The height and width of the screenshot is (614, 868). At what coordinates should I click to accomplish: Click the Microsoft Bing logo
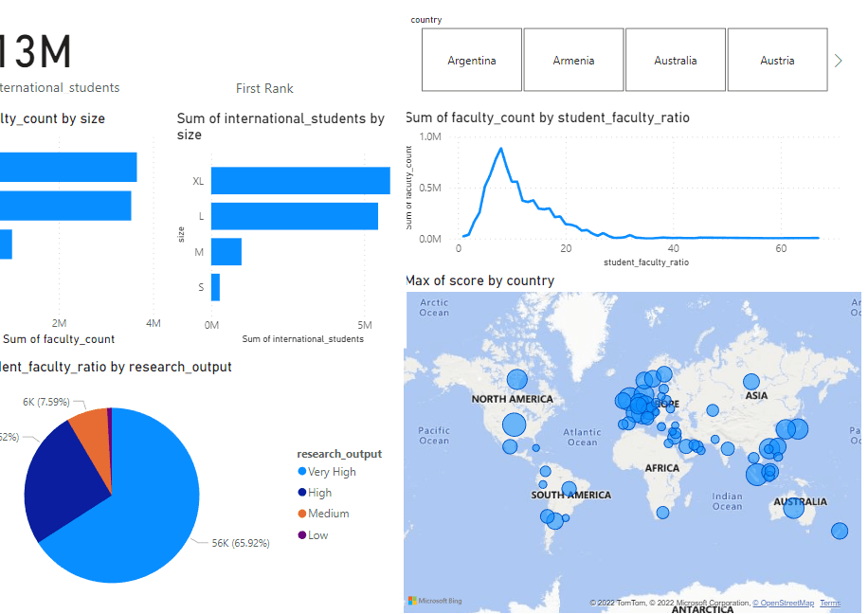[435, 600]
